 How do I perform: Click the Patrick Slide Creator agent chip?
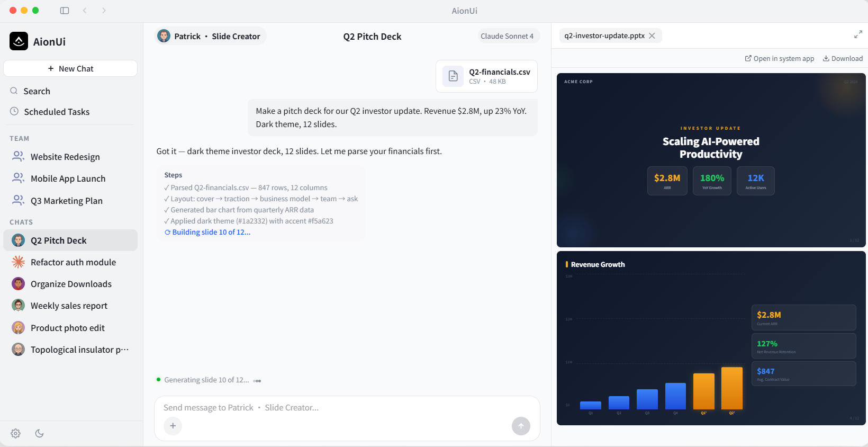pos(210,36)
